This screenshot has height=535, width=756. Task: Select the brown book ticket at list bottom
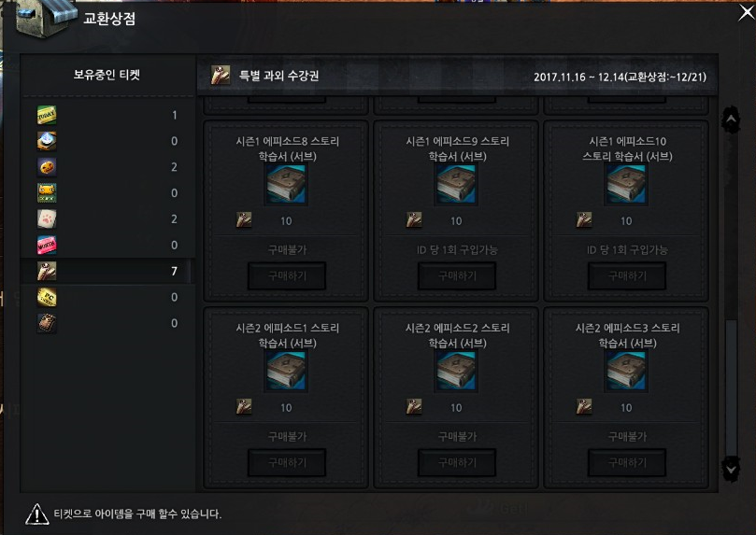(x=47, y=323)
